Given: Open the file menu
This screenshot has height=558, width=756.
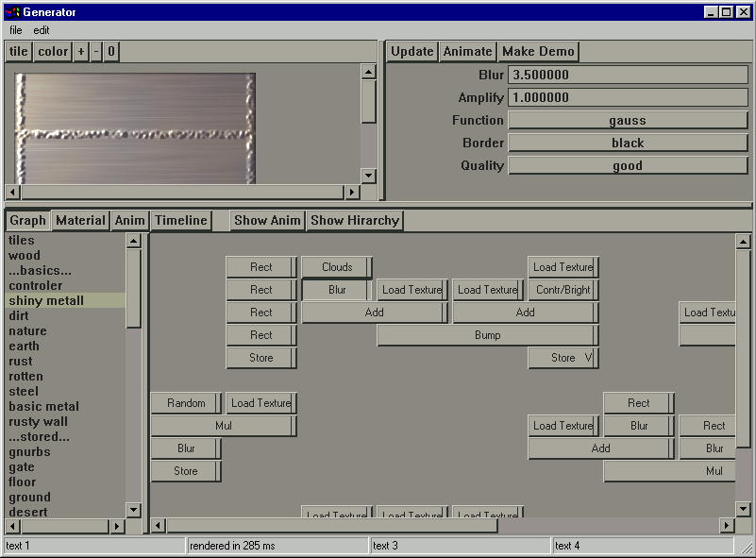Looking at the screenshot, I should [16, 30].
